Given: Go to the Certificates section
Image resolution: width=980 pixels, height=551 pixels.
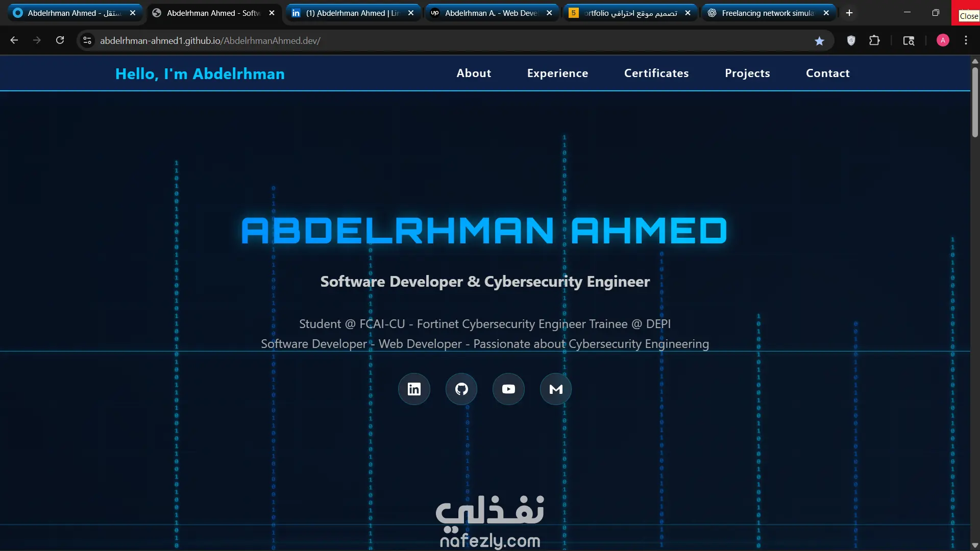Looking at the screenshot, I should [656, 73].
